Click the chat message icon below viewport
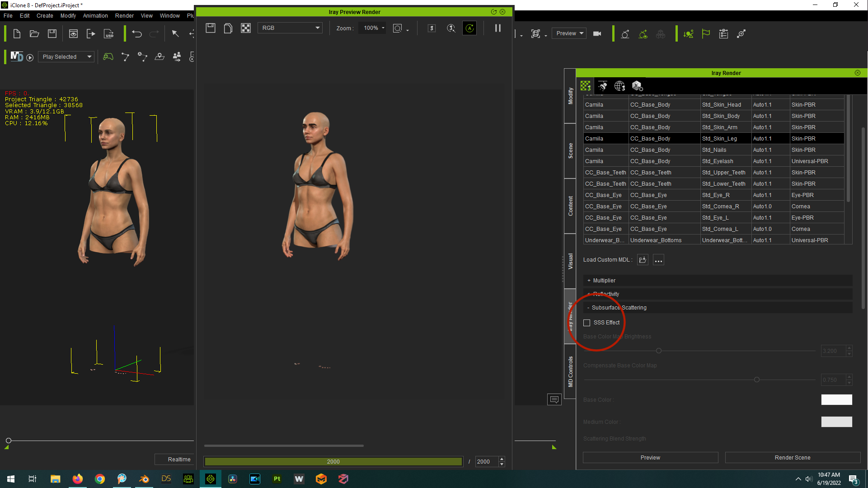This screenshot has height=488, width=868. tap(554, 399)
